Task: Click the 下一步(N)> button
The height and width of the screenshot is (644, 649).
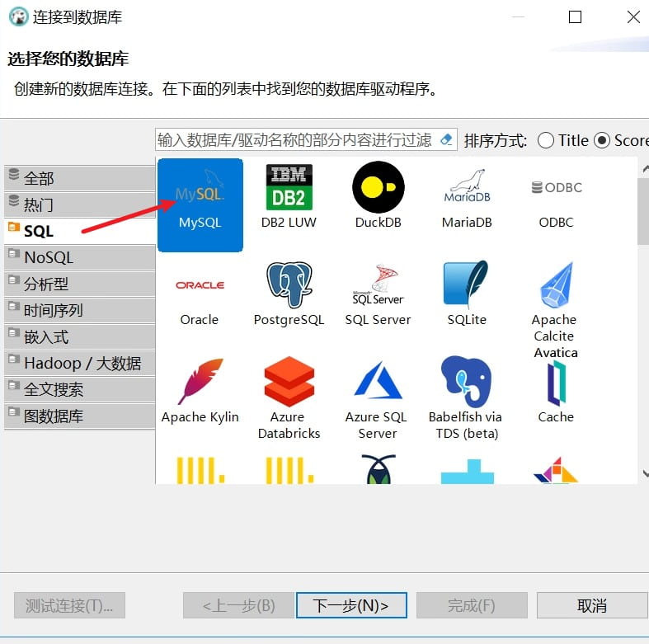Action: (351, 605)
